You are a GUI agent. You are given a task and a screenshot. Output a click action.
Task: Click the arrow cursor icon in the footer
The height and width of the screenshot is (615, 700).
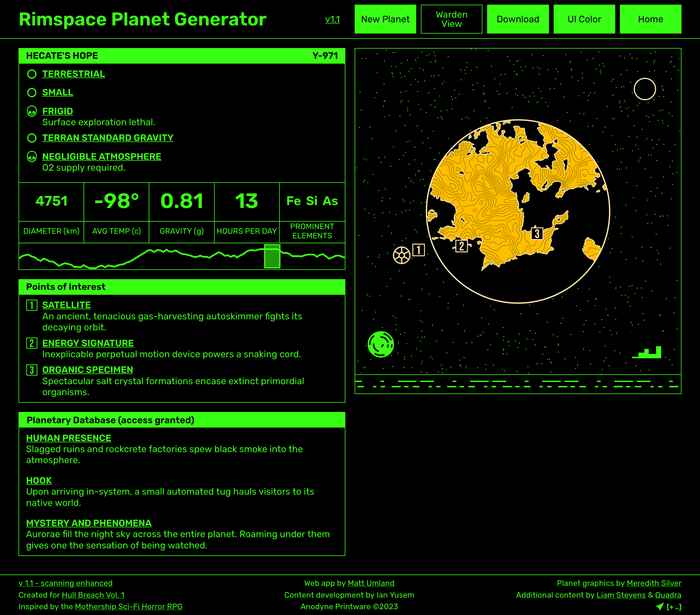coord(660,606)
